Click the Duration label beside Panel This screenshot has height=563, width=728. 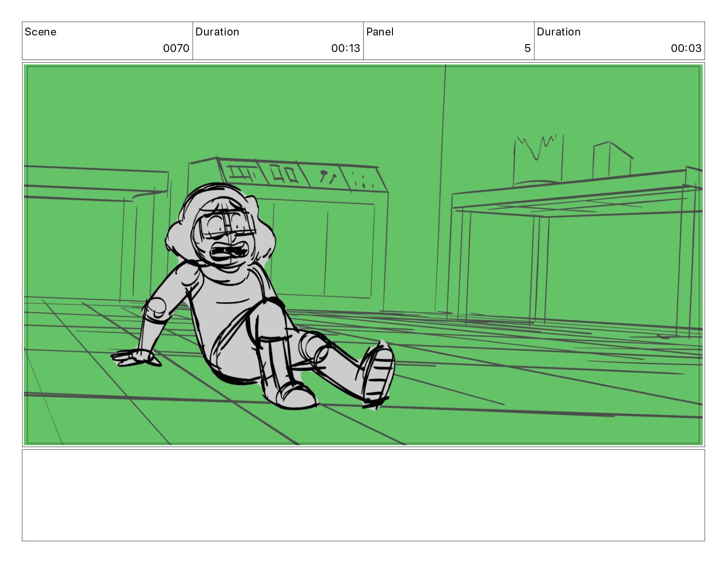(x=559, y=32)
